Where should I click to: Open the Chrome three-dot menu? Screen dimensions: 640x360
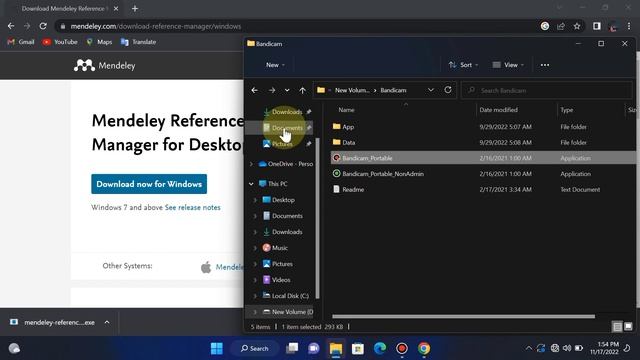tap(629, 26)
